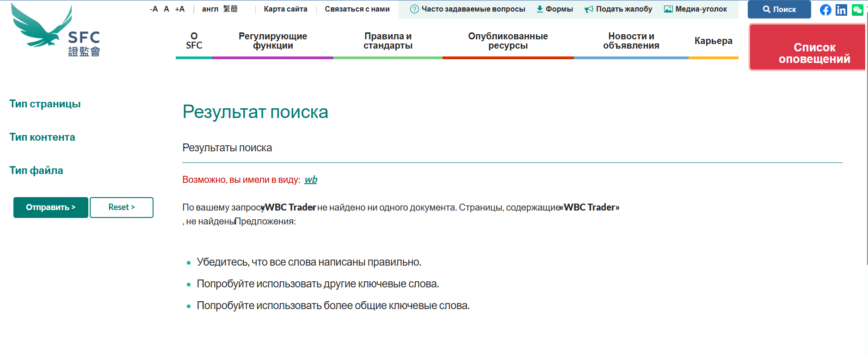Open Связаться с нами link
The height and width of the screenshot is (354, 868).
click(x=357, y=9)
